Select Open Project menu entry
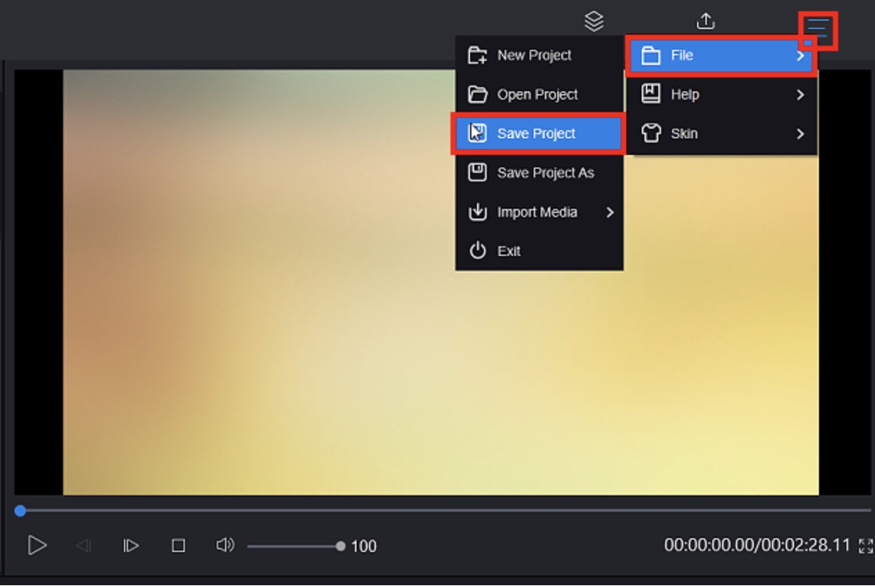The height and width of the screenshot is (588, 875). click(539, 94)
